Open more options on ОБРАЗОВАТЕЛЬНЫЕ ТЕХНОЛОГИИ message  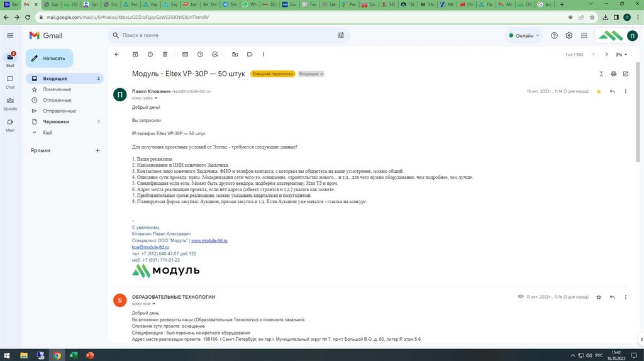tap(626, 297)
